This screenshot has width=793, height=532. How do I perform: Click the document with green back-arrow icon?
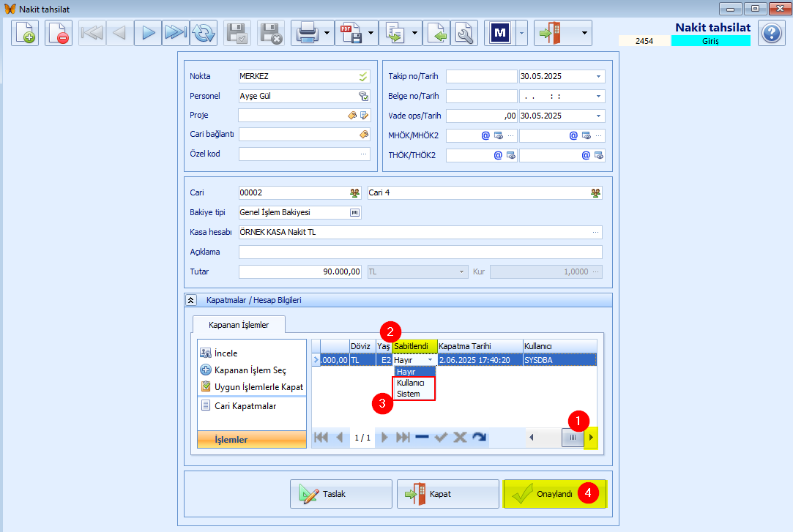[x=436, y=34]
